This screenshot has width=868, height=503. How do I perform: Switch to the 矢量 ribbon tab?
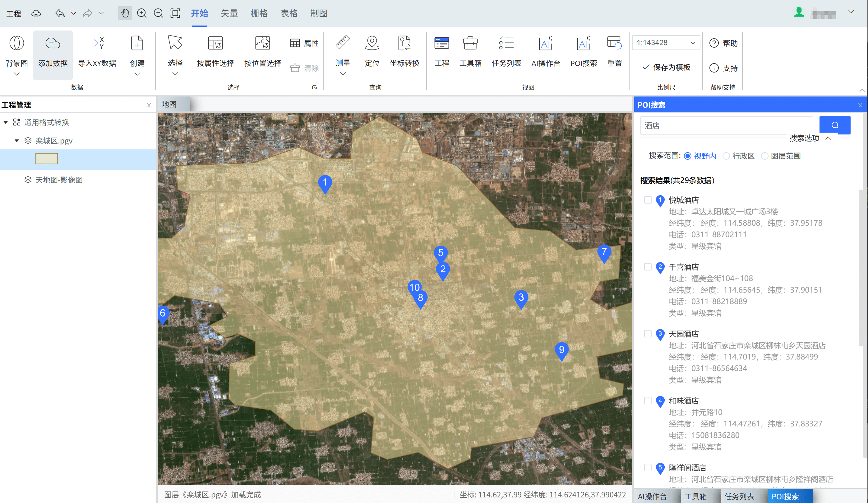coord(229,13)
